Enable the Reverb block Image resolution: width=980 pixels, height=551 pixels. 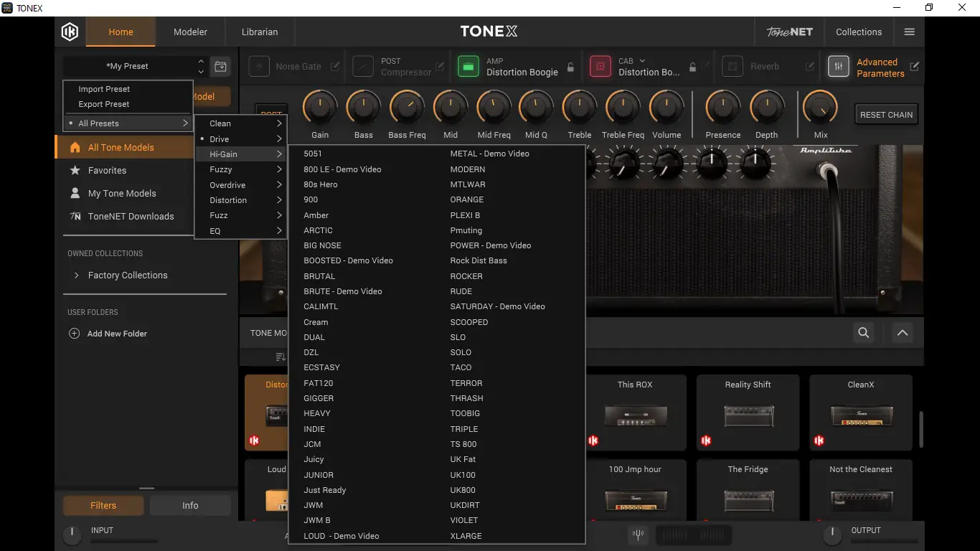pos(732,67)
